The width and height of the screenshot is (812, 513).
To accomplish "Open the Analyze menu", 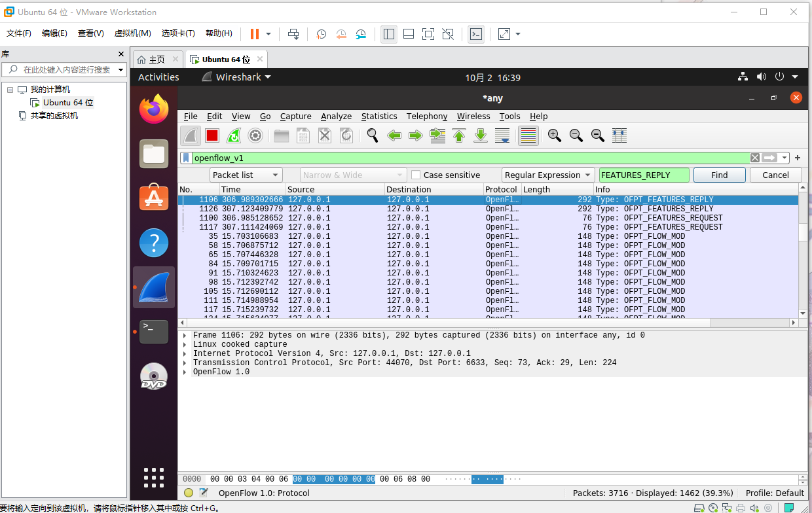I will pyautogui.click(x=337, y=116).
